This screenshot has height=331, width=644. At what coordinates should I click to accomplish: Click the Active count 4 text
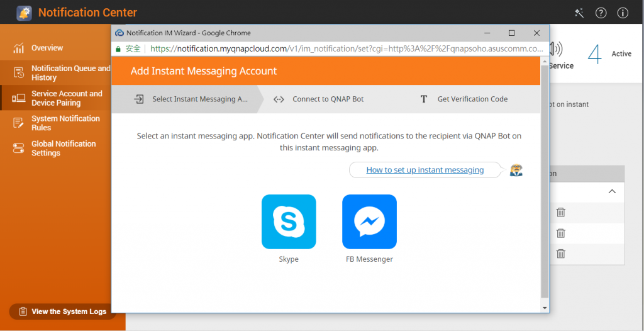(x=594, y=54)
